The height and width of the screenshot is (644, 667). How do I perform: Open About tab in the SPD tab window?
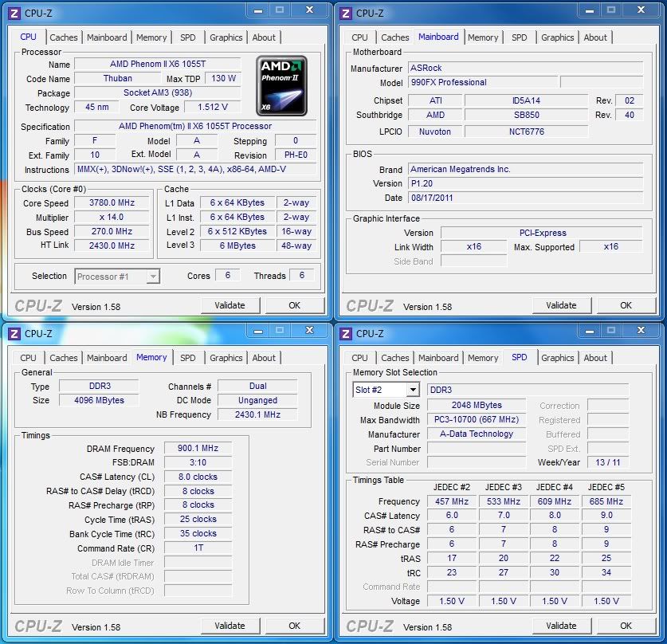(595, 358)
